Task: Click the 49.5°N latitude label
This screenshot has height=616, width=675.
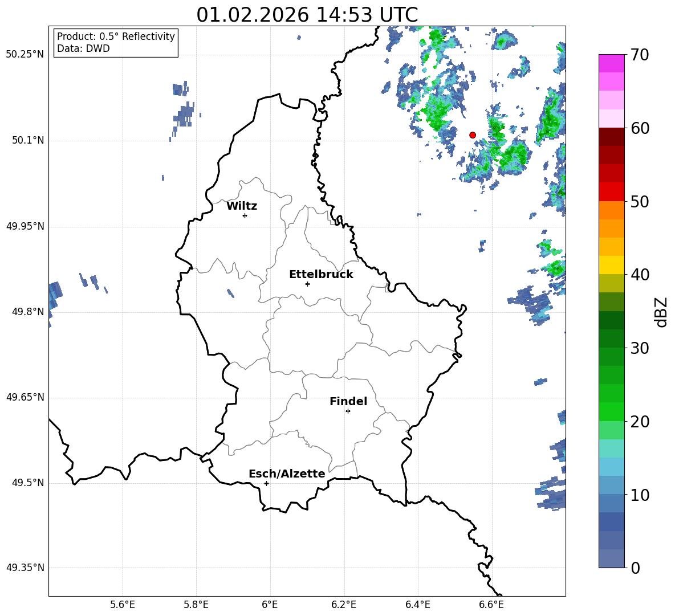Action: pyautogui.click(x=28, y=482)
